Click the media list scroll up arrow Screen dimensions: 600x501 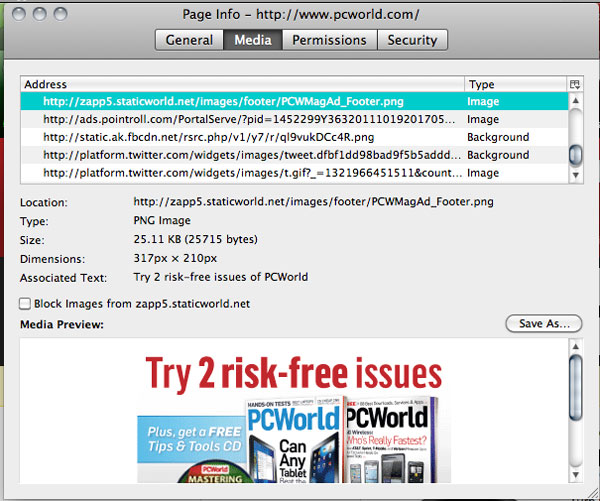576,101
